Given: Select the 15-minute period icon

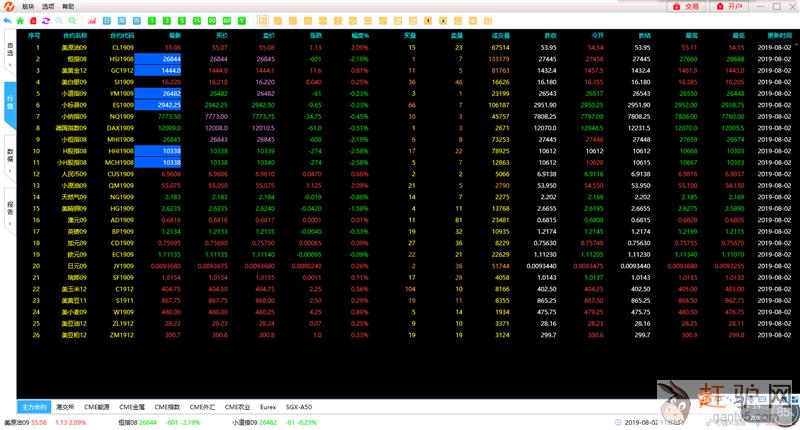Looking at the screenshot, I should (197, 20).
